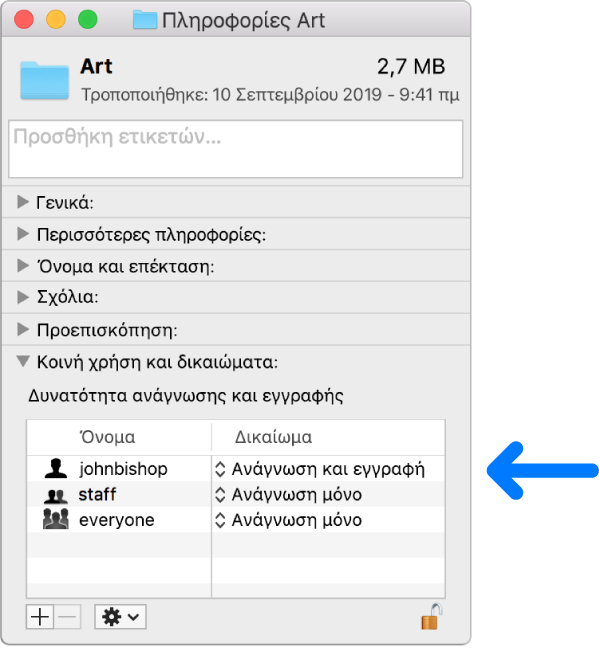The height and width of the screenshot is (649, 599).
Task: Change the staff privilege Ανάγνωση μόνο
Action: (289, 495)
